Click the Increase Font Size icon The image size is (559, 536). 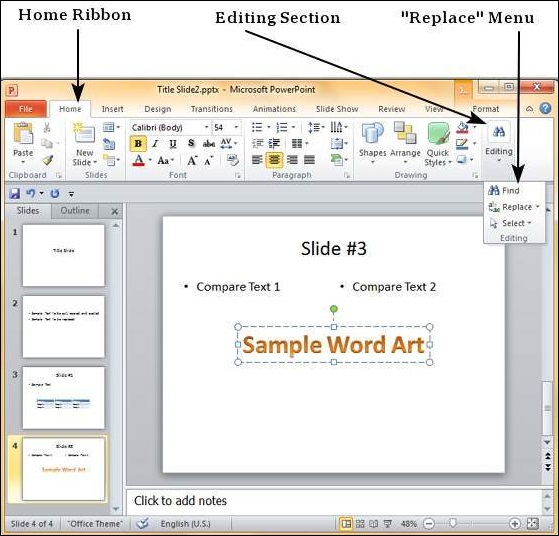click(x=192, y=160)
